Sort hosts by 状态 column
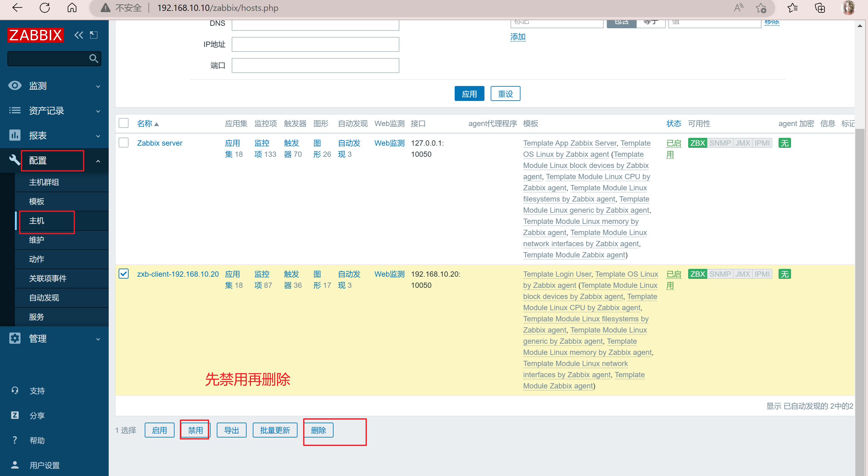This screenshot has width=868, height=476. pos(674,124)
